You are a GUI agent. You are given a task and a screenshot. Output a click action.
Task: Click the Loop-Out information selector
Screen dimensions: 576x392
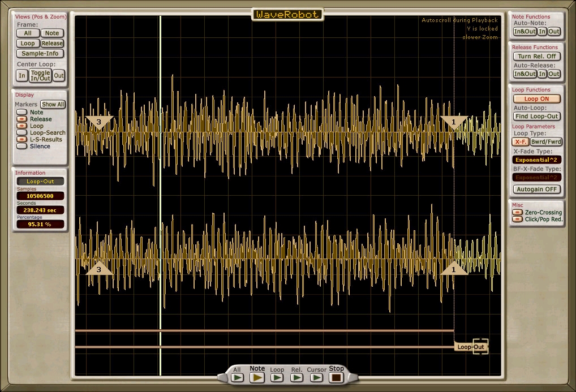tap(40, 181)
